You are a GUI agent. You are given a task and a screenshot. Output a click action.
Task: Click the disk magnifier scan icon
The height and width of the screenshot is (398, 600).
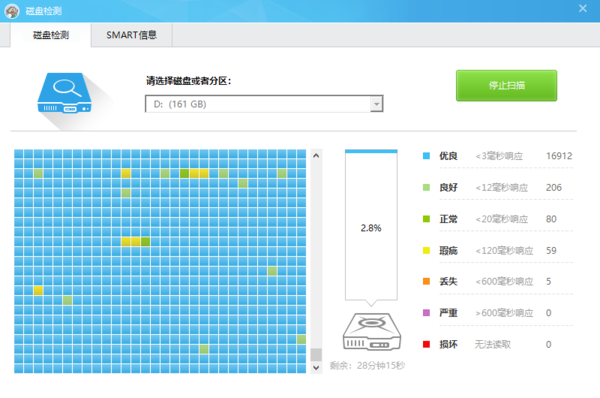[64, 93]
